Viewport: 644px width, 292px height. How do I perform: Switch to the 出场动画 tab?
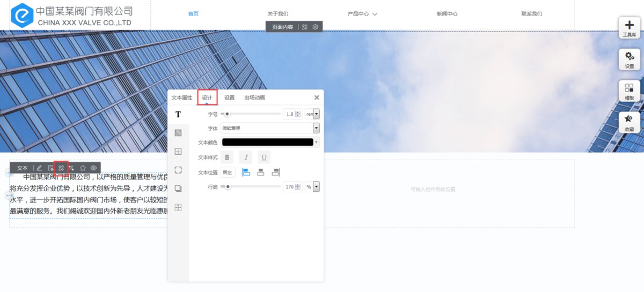pyautogui.click(x=254, y=98)
